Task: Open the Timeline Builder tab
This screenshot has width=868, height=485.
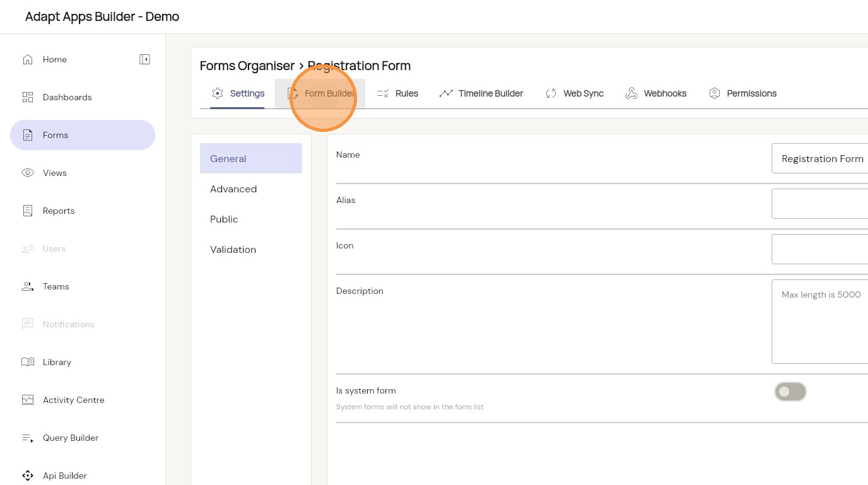Action: pos(481,93)
